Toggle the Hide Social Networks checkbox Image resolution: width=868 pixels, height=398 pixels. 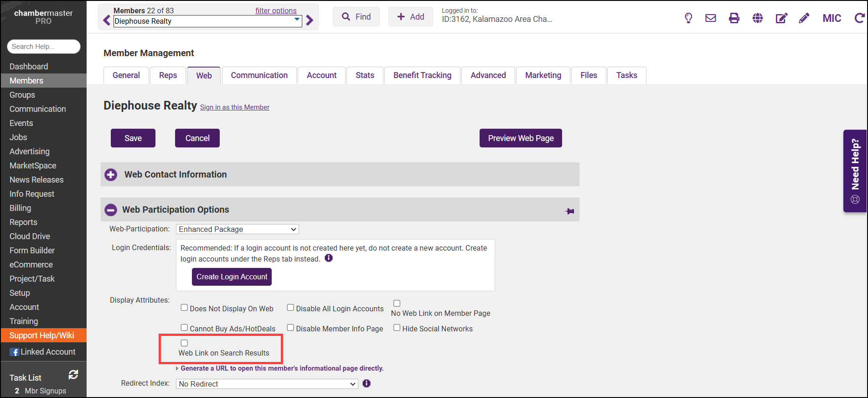point(397,328)
